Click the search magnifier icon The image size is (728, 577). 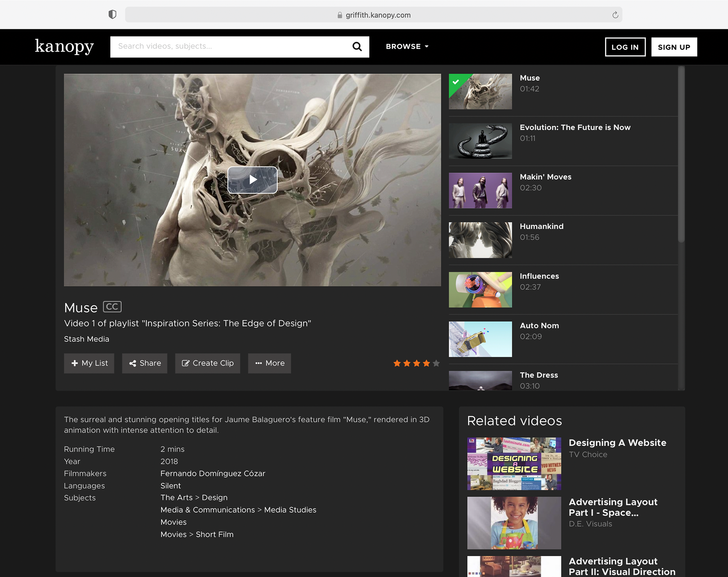coord(357,47)
